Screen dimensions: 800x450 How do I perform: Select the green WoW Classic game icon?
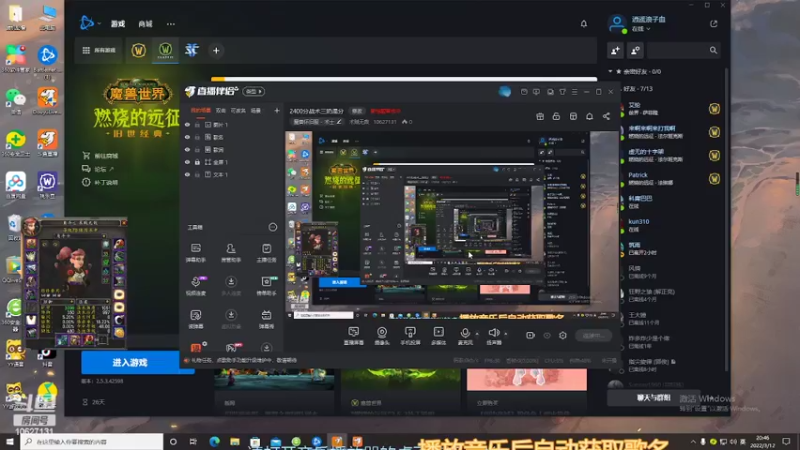click(x=165, y=51)
